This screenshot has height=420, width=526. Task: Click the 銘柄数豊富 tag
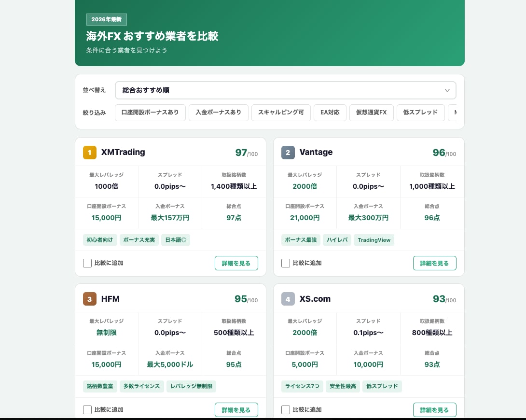100,386
